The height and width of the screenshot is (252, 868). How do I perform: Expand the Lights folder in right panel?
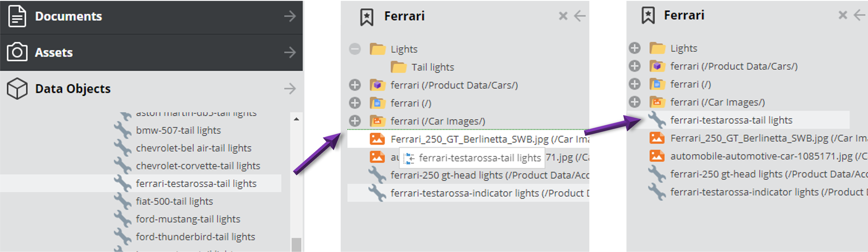point(634,48)
